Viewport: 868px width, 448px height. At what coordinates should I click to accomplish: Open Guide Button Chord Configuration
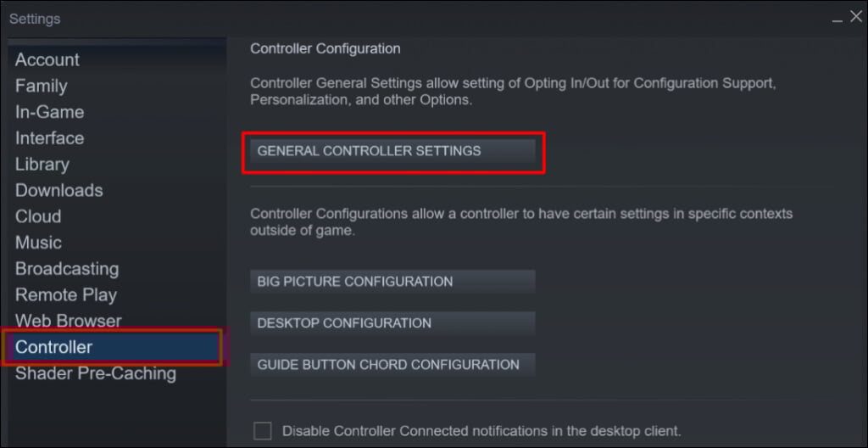pos(392,365)
